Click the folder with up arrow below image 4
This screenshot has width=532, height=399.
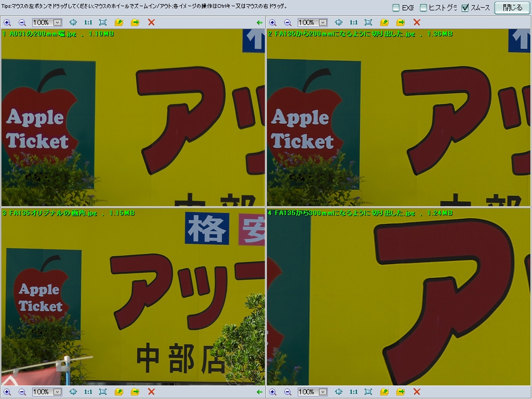384,392
